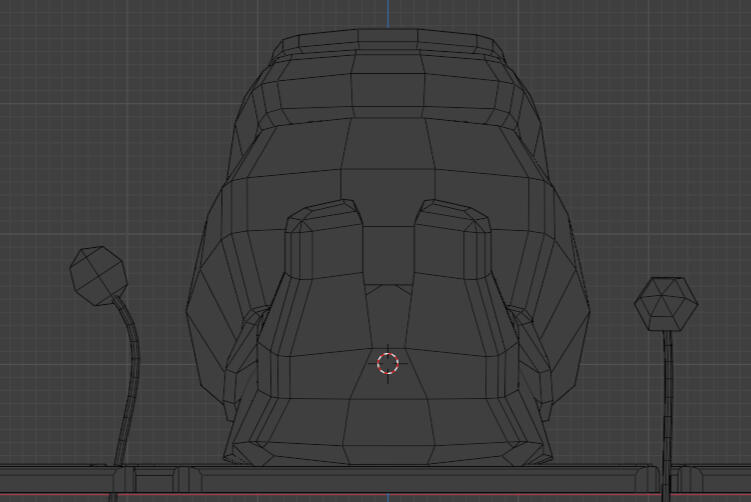Click the small protrusion on the model's left side

click(x=252, y=320)
